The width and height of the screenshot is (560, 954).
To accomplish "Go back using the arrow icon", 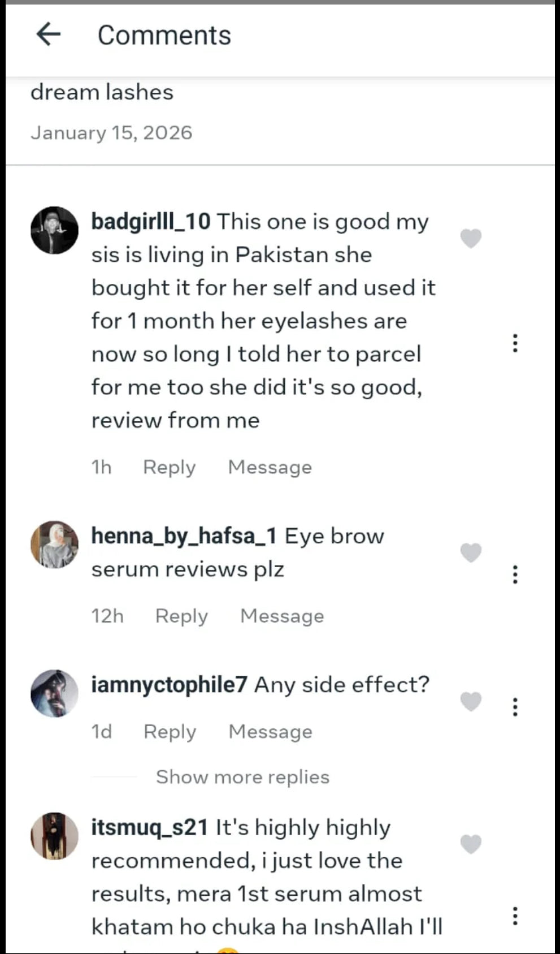I will [x=49, y=34].
